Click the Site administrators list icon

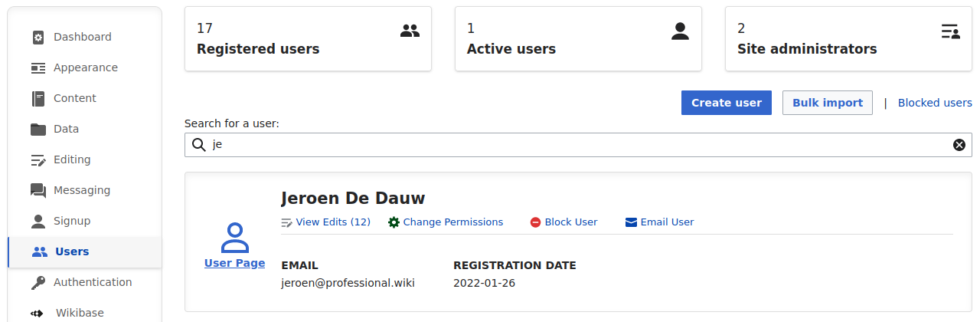pyautogui.click(x=950, y=31)
